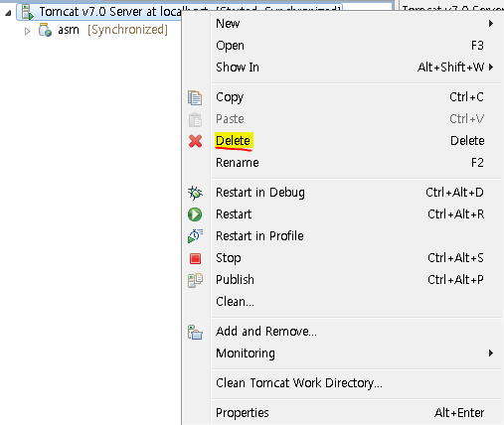Click the Ctrl+C shortcut text
Image resolution: width=504 pixels, height=425 pixels.
[x=466, y=97]
